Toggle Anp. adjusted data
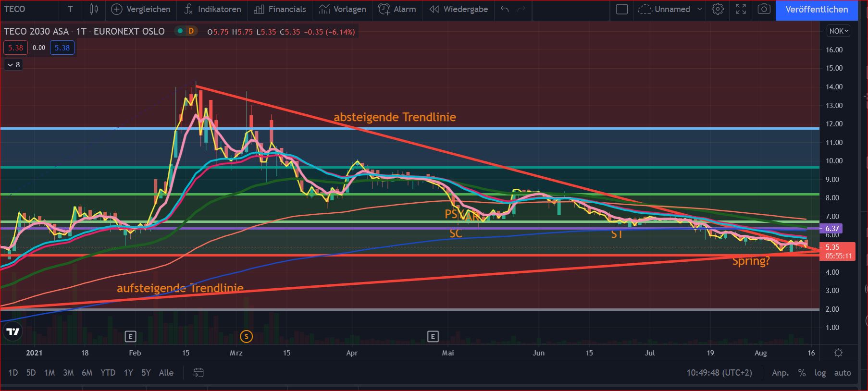Viewport: 868px width, 391px height. click(x=780, y=373)
